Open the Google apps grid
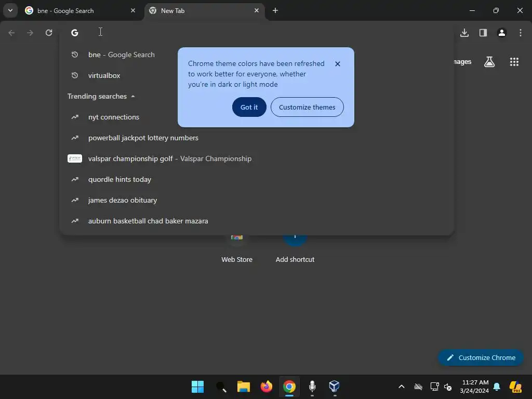 (x=514, y=62)
